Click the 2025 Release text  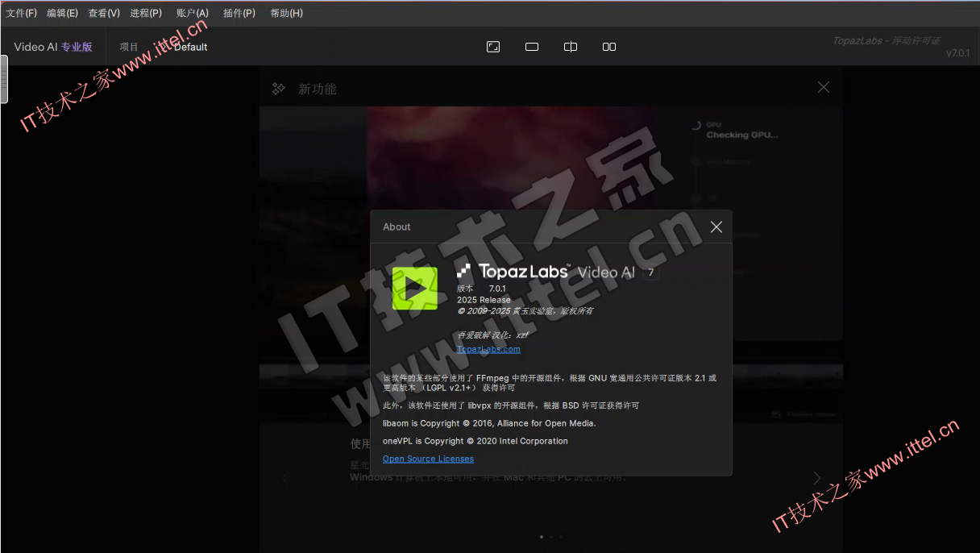point(484,299)
